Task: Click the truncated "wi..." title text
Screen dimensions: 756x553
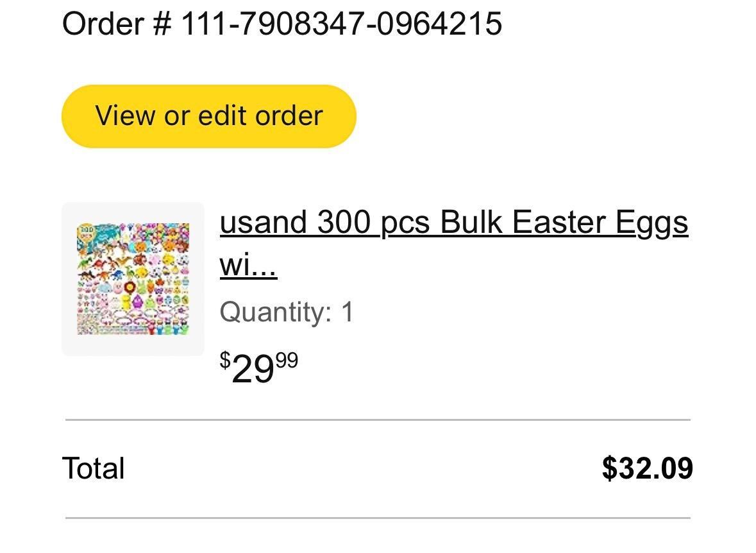Action: [248, 264]
